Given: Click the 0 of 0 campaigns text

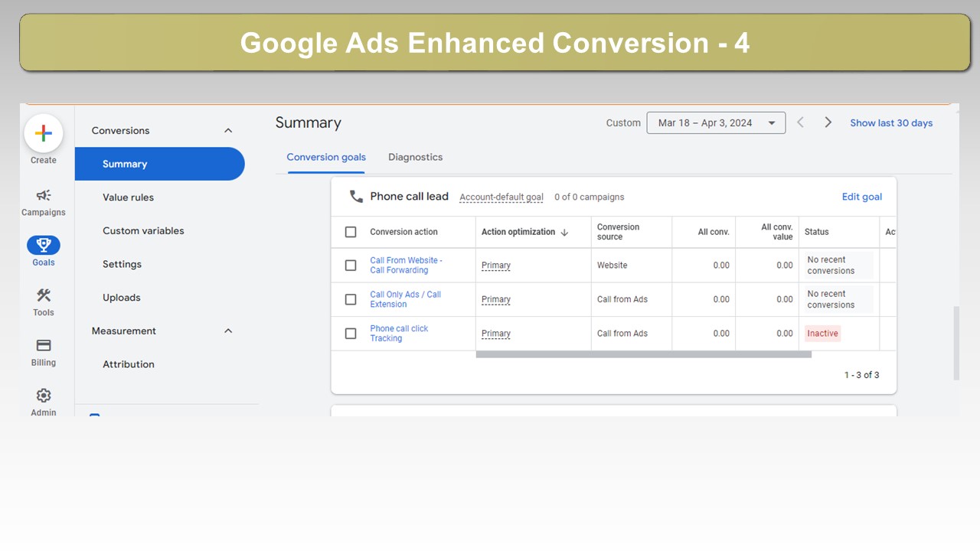Looking at the screenshot, I should tap(590, 197).
